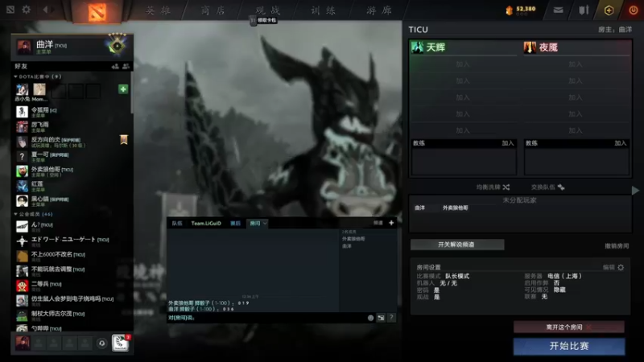Join the first 加入 slot on 天辉
Image resolution: width=644 pixels, height=362 pixels.
pos(463,64)
